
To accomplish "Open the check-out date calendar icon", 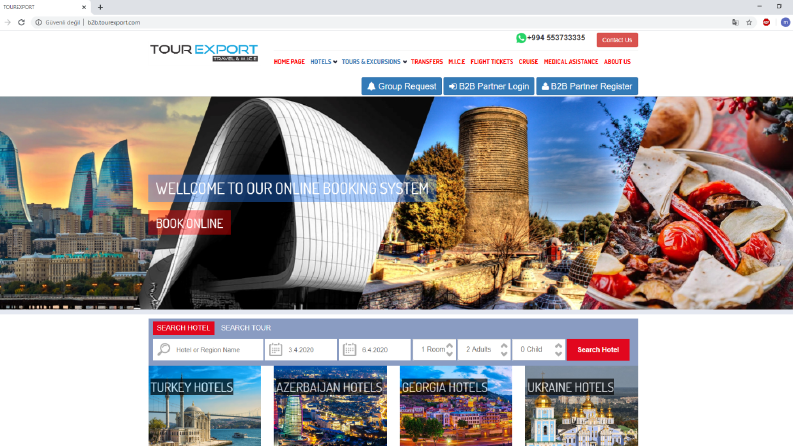I will pyautogui.click(x=349, y=349).
